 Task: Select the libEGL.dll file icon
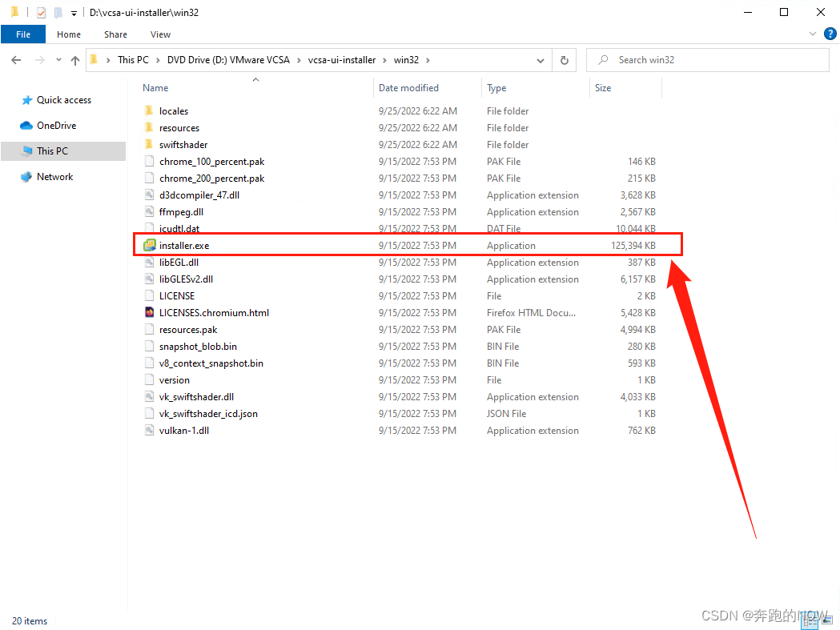(x=150, y=262)
